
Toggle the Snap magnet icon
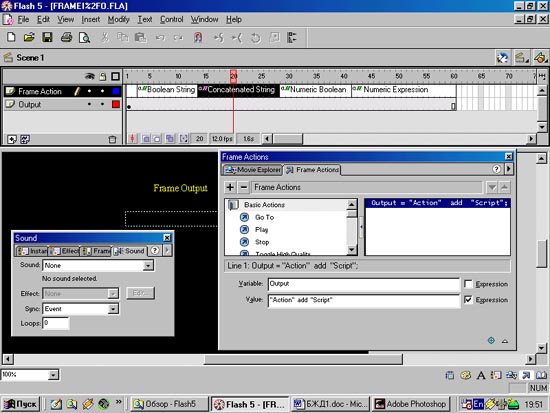click(x=198, y=37)
